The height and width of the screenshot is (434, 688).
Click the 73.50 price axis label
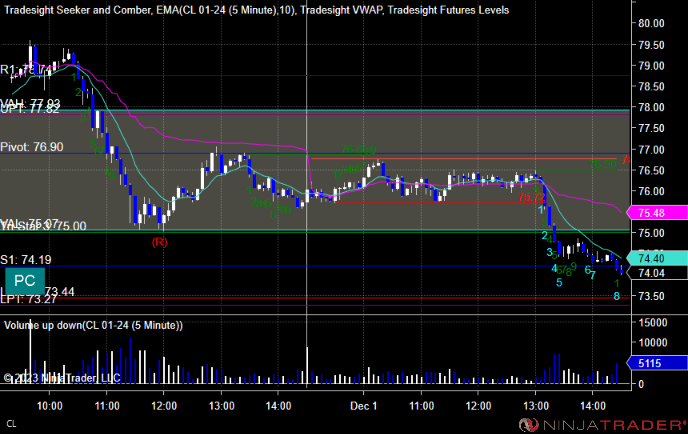tap(651, 296)
